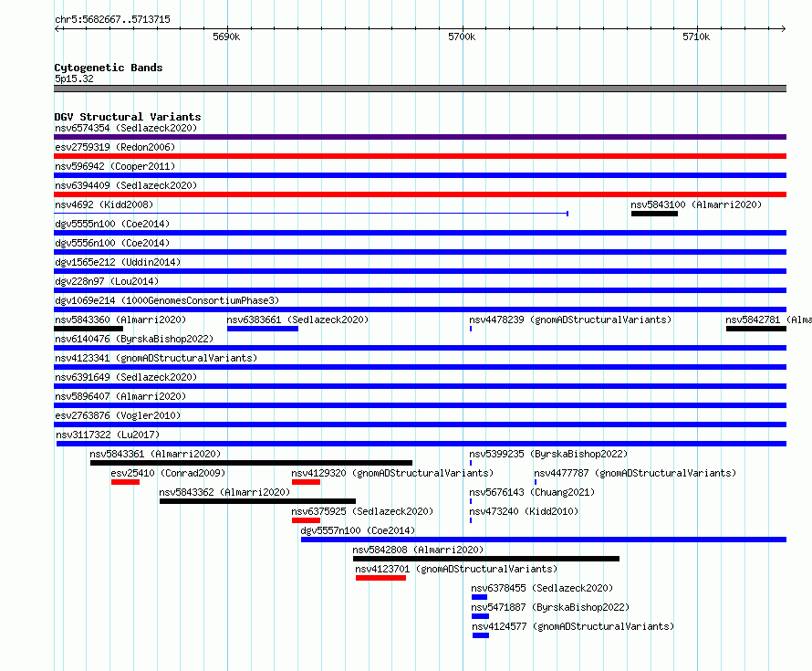Image resolution: width=812 pixels, height=671 pixels.
Task: Open nsv6378455 (Sedlazeck2020) label
Action: (x=542, y=588)
